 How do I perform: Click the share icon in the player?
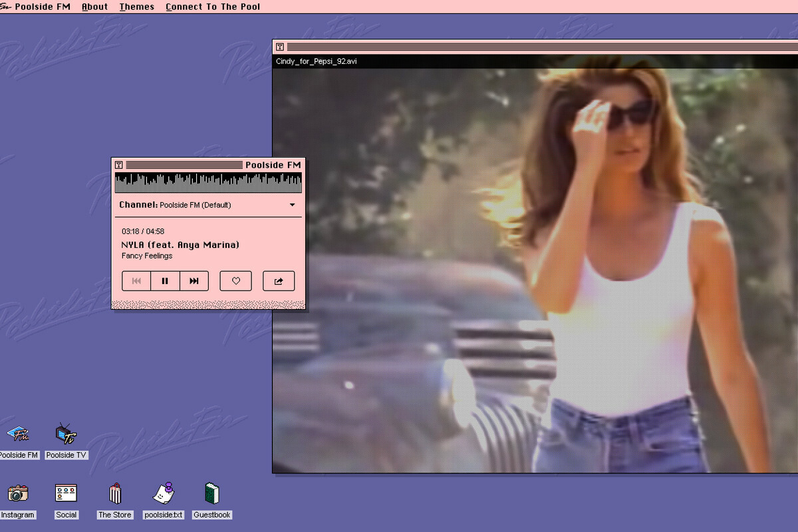(x=279, y=281)
